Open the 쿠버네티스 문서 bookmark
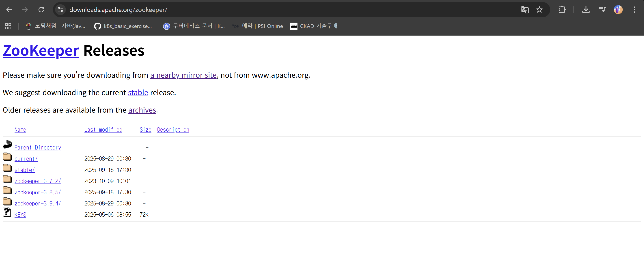Viewport: 644px width, 267px height. pos(194,26)
